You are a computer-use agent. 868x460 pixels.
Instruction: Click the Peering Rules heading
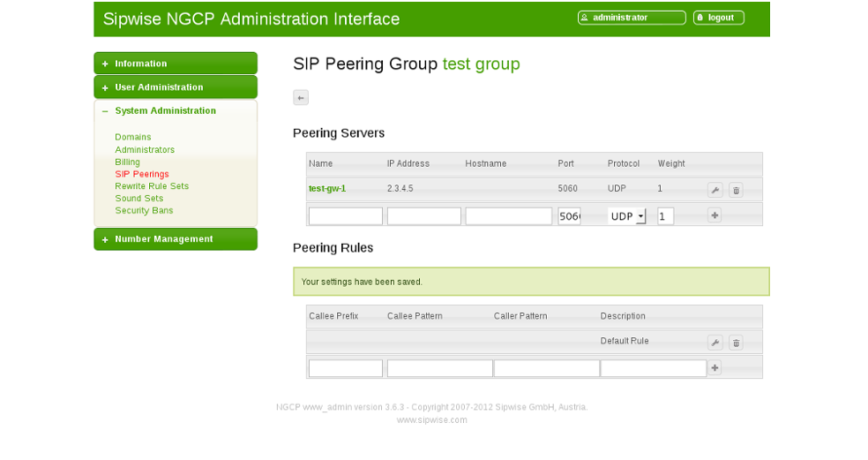click(333, 248)
